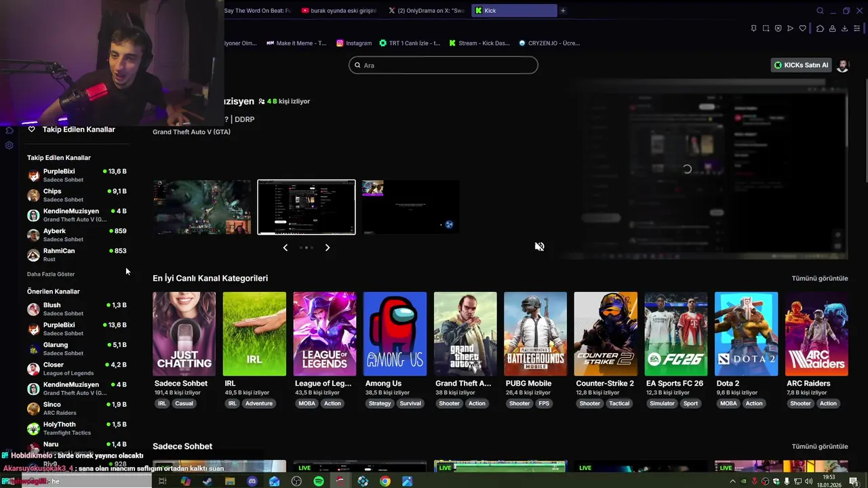Viewport: 868px width, 488px height.
Task: Click Tümünü görüntüle beside Sadece Sohbet
Action: [820, 447]
